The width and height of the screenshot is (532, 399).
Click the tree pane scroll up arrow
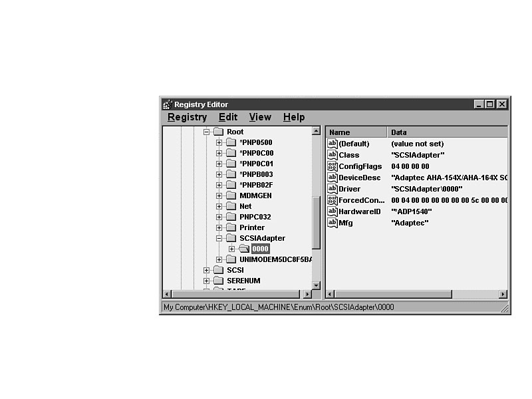[x=316, y=131]
